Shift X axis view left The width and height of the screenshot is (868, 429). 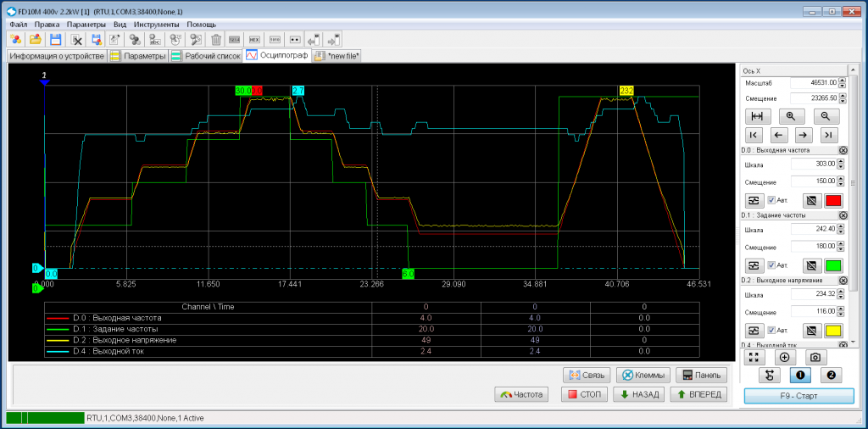778,135
